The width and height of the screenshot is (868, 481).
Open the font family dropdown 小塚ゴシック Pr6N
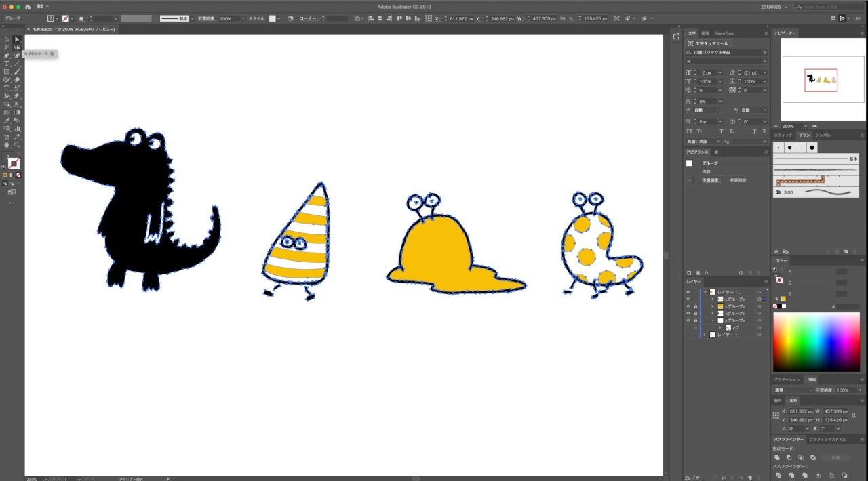[726, 52]
